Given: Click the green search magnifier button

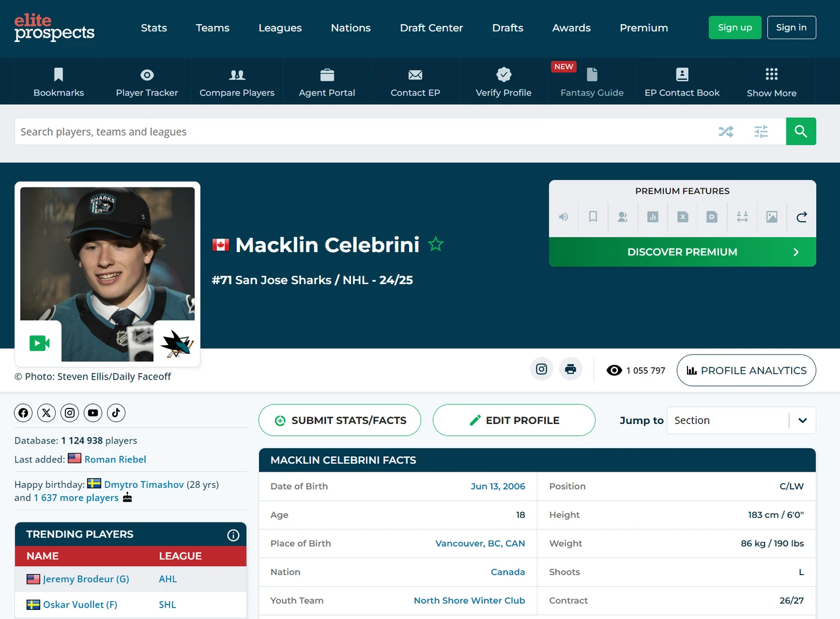Looking at the screenshot, I should 801,132.
